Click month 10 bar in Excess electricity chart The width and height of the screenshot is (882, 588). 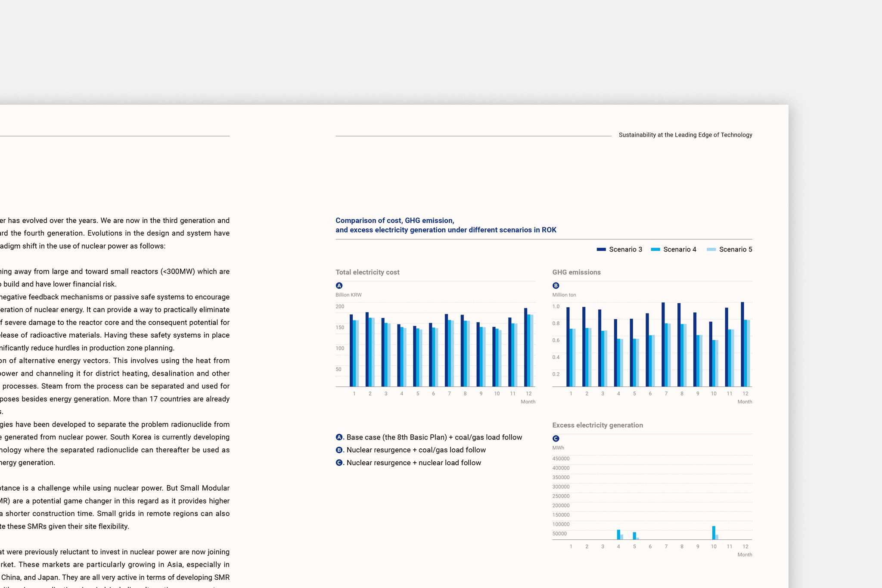pyautogui.click(x=714, y=533)
